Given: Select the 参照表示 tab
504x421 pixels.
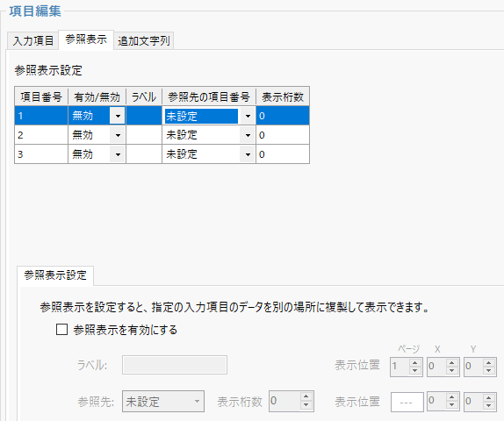Looking at the screenshot, I should (86, 39).
